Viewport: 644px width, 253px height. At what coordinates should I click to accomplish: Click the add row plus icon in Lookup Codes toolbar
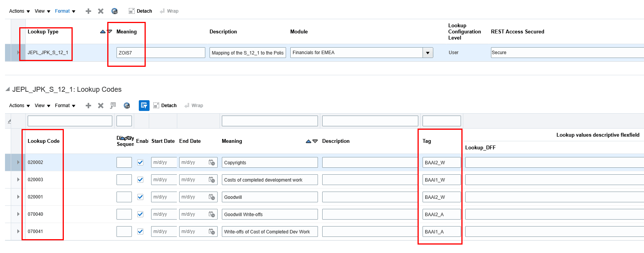88,106
